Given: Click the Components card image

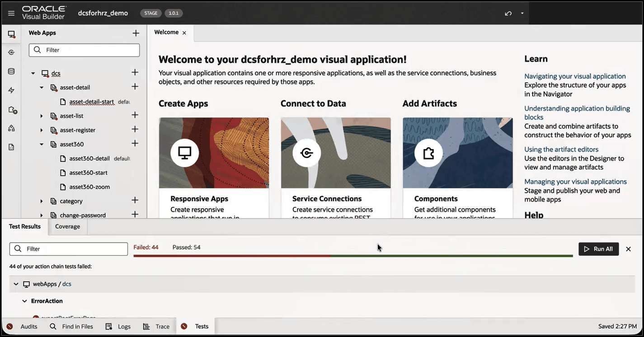Looking at the screenshot, I should 458,153.
